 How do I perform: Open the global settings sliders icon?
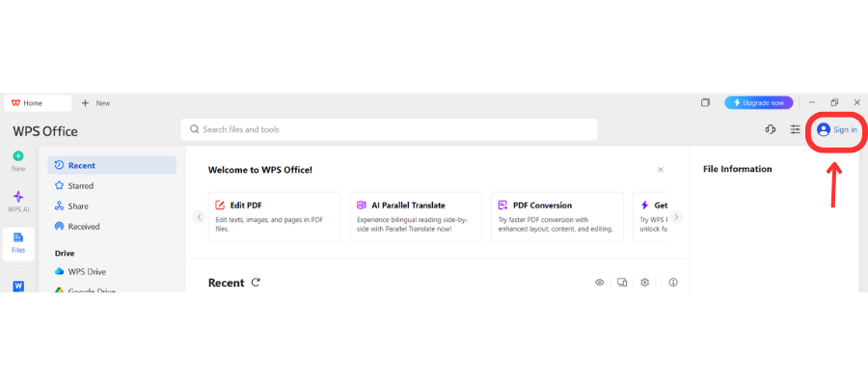(796, 129)
